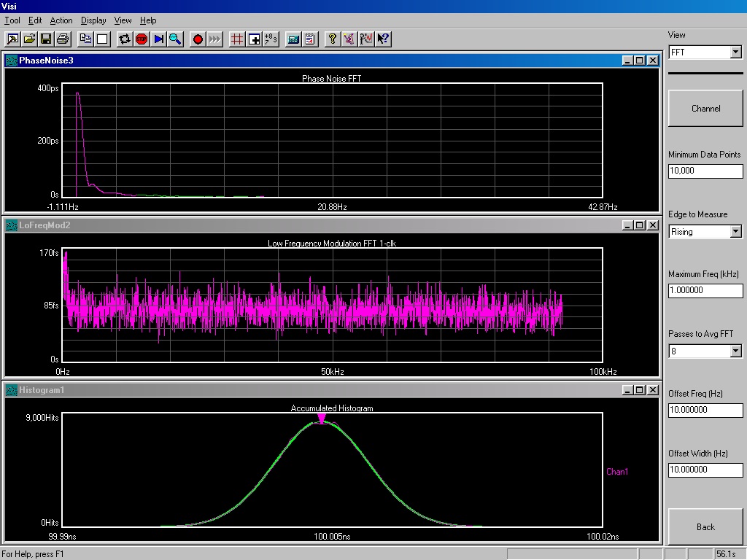Click the Low Frequency Modulation FFT title
747x560 pixels.
tap(332, 244)
